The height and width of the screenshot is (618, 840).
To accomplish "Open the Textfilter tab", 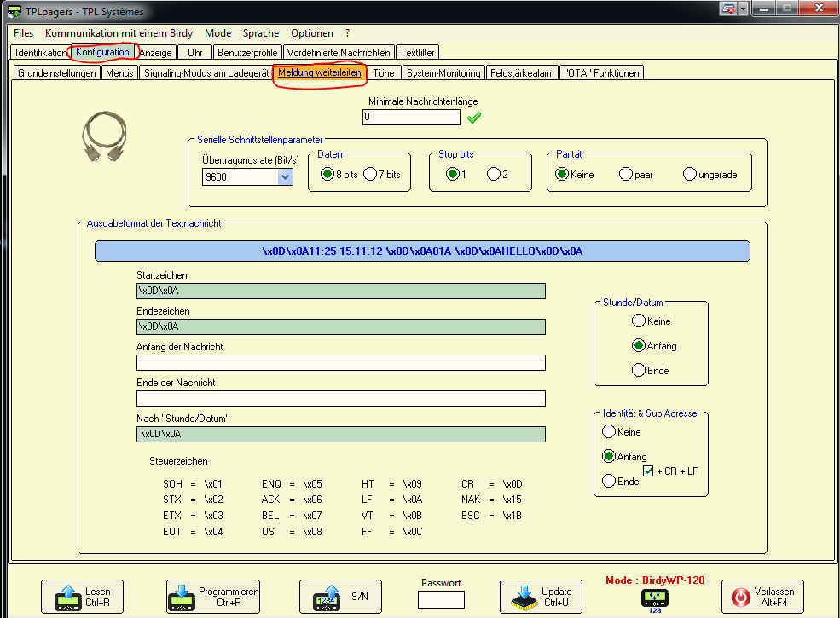I will 418,53.
